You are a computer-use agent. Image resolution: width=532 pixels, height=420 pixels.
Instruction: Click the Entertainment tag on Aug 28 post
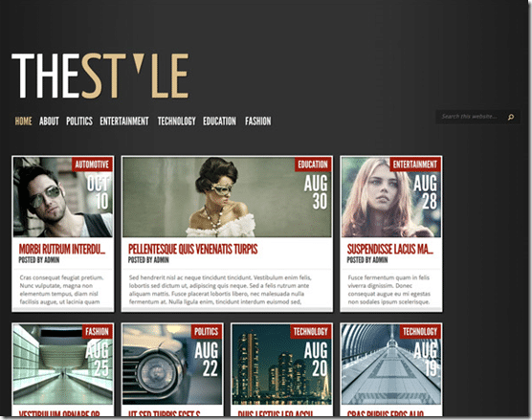pyautogui.click(x=415, y=165)
